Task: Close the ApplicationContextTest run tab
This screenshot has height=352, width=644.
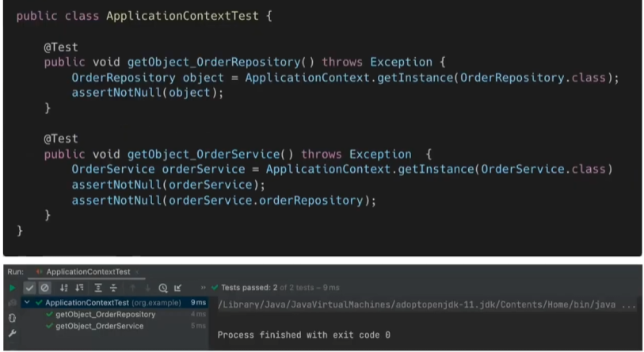Action: point(138,272)
